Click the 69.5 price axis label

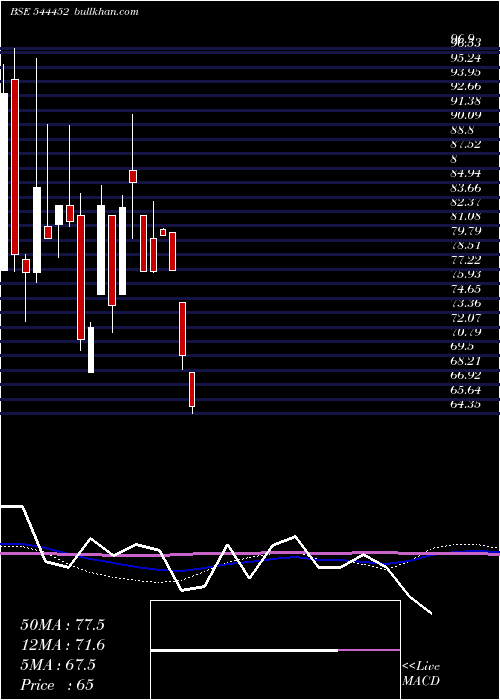pyautogui.click(x=462, y=346)
